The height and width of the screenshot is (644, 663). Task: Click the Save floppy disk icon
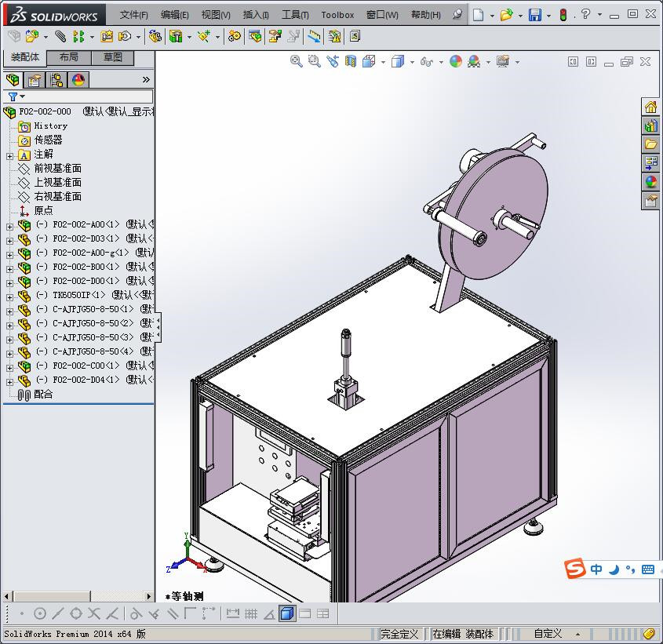[x=535, y=15]
